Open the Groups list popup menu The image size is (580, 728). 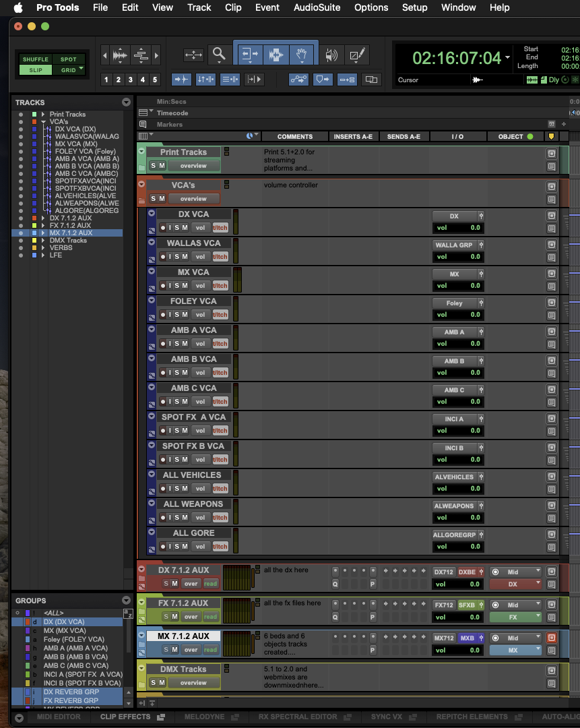(x=126, y=601)
